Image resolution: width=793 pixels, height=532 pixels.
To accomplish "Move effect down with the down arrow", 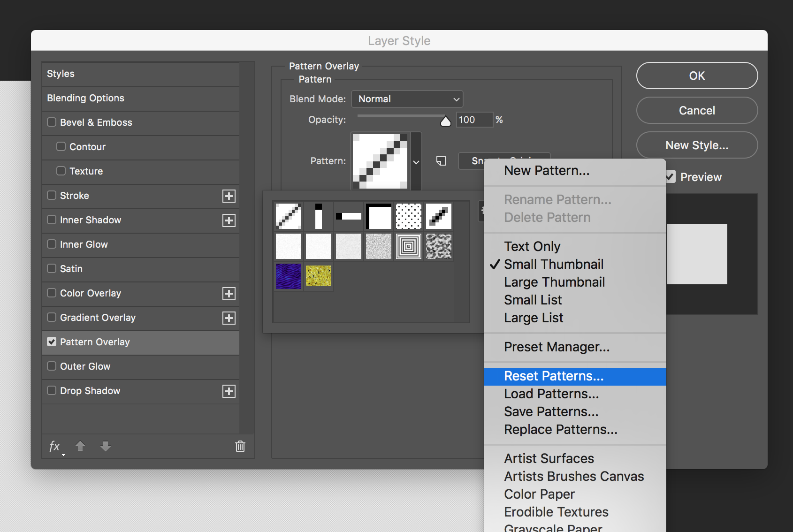I will 106,446.
